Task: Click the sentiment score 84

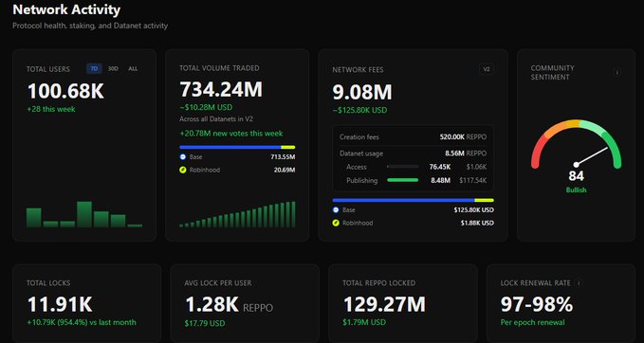Action: click(x=577, y=176)
